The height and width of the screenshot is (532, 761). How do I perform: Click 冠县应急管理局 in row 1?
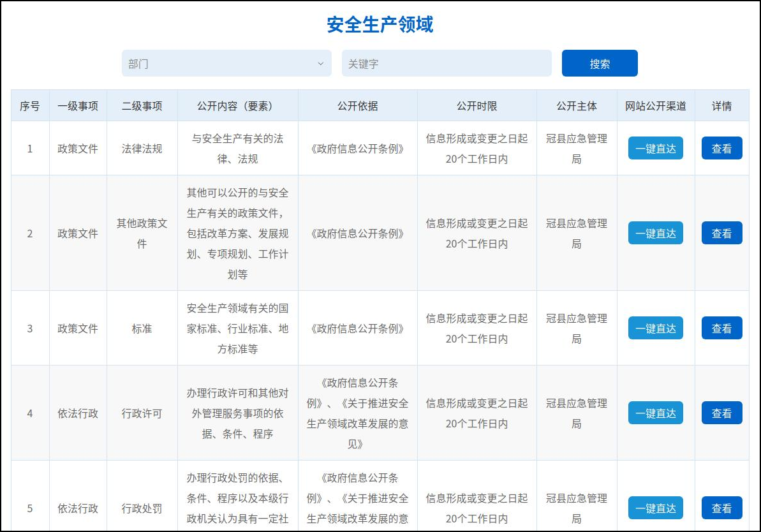pyautogui.click(x=577, y=149)
